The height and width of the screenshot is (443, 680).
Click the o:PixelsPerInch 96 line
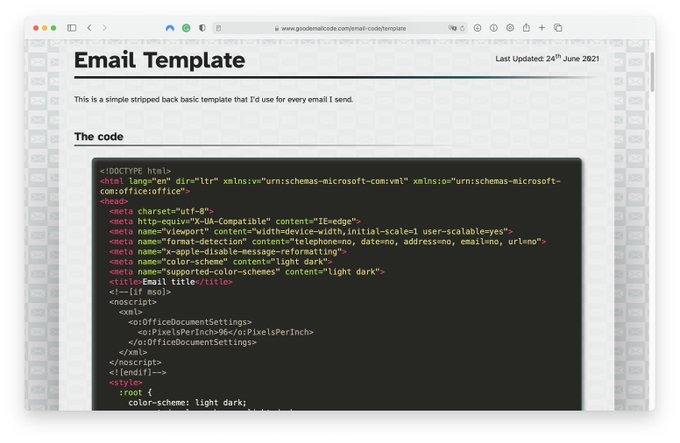pos(226,332)
